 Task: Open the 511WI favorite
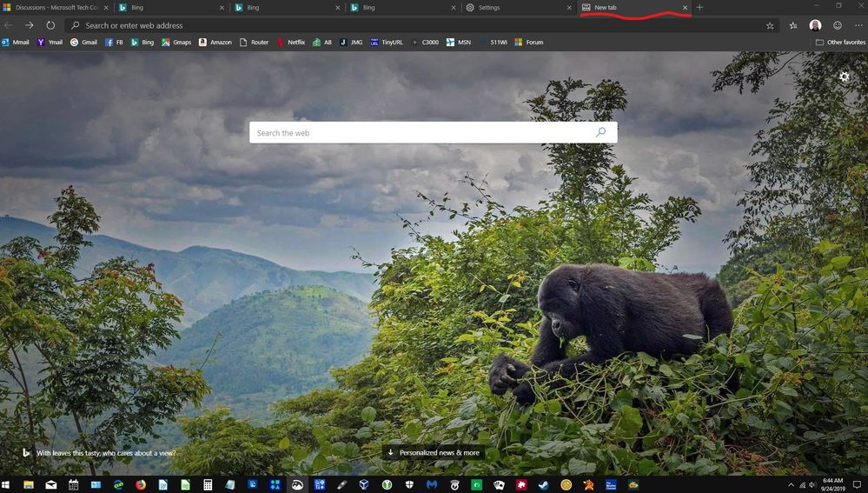(494, 42)
